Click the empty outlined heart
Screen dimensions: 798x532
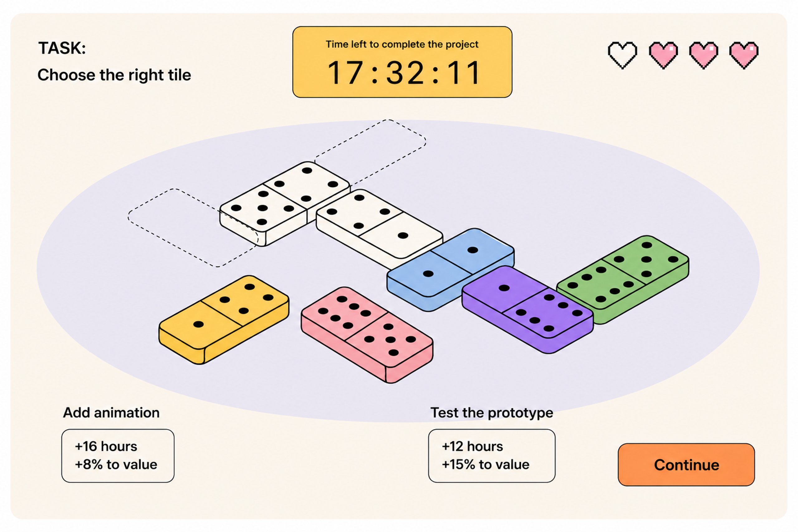pyautogui.click(x=622, y=55)
